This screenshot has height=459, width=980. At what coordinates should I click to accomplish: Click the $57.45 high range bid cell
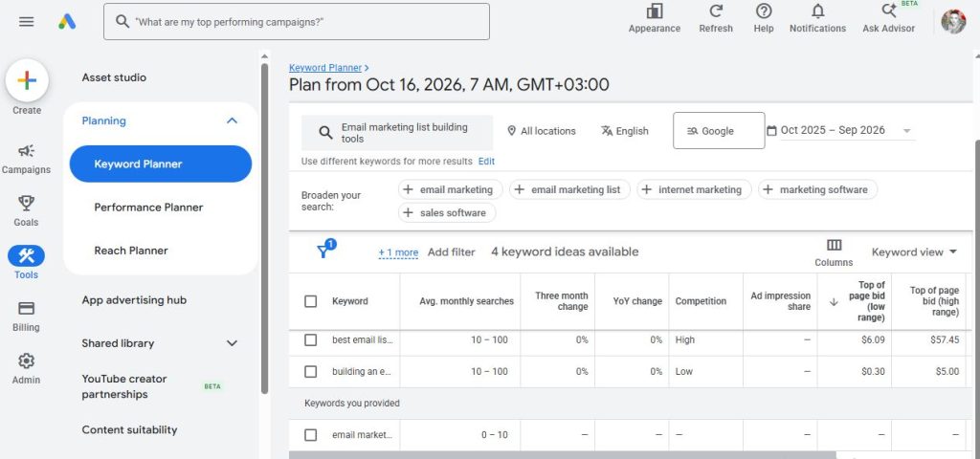coord(944,339)
